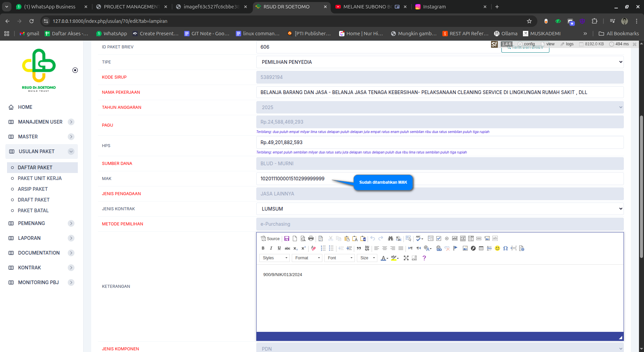The image size is (644, 352).
Task: Open PAKET UNIT KERJA submenu item
Action: coord(40,178)
